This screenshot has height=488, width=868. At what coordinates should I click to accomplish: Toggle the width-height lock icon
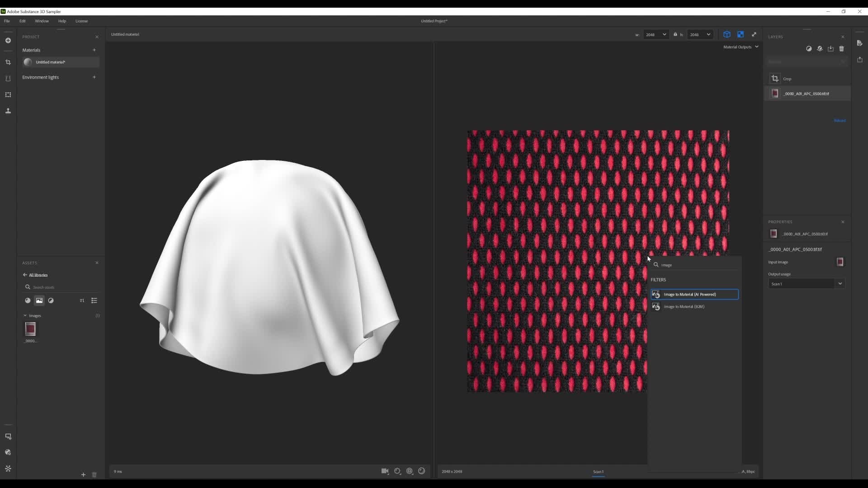point(675,34)
